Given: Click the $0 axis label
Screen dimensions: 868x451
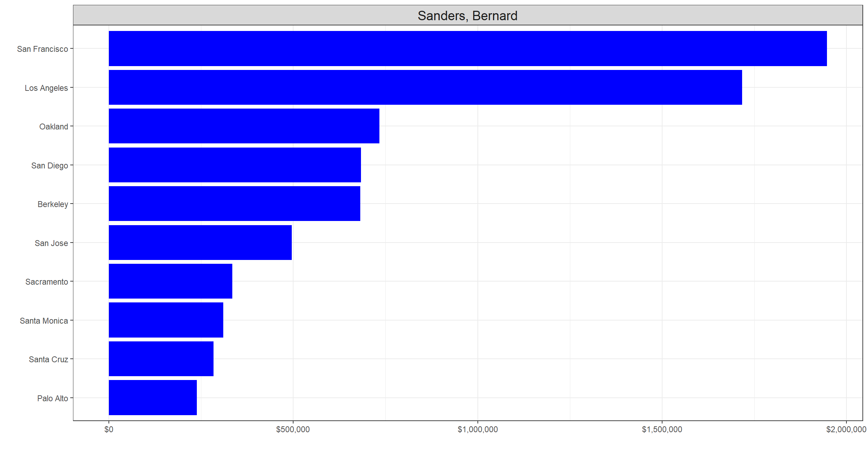Looking at the screenshot, I should pyautogui.click(x=109, y=430).
